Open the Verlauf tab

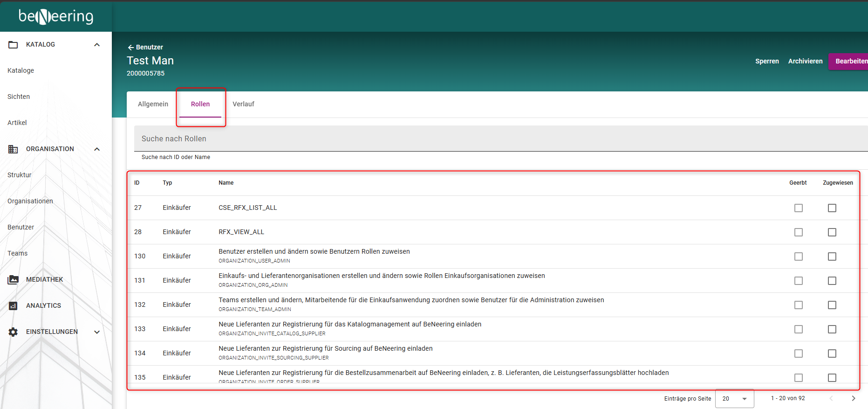click(243, 104)
